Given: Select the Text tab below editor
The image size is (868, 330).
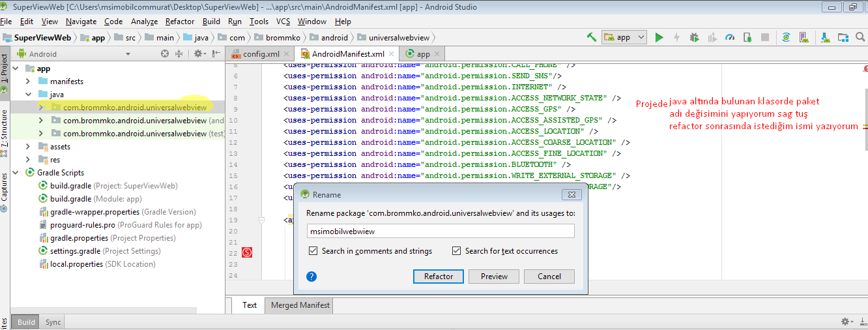Looking at the screenshot, I should [250, 305].
